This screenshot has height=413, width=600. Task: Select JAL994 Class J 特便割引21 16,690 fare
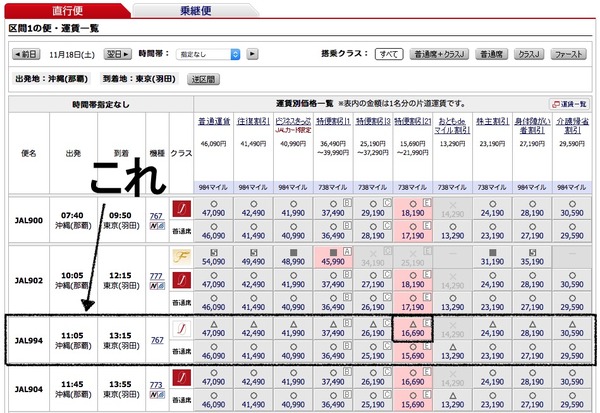(413, 329)
